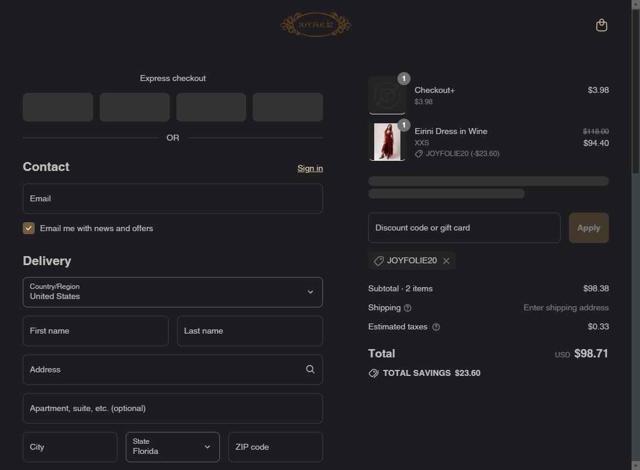
Task: Click the Eirini Dress in Wine title
Action: [x=451, y=131]
